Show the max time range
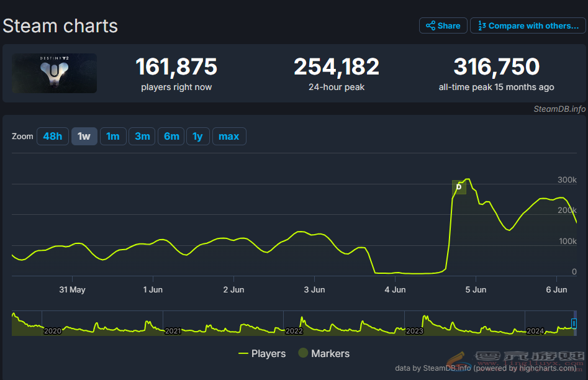This screenshot has width=588, height=380. coord(229,136)
